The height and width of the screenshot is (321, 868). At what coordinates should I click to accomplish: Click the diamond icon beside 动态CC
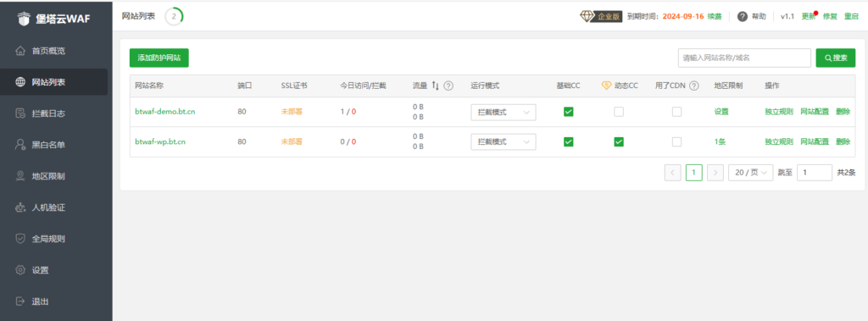(607, 86)
